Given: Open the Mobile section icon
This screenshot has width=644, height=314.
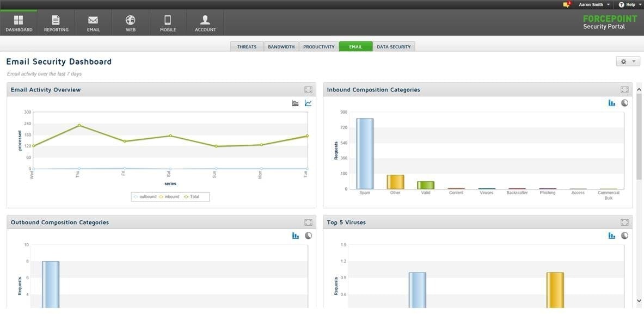Looking at the screenshot, I should tap(167, 22).
